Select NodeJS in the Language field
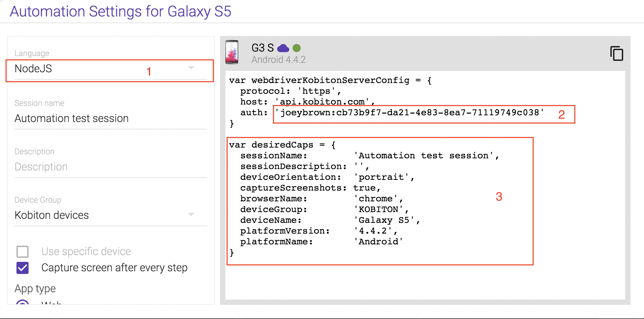The width and height of the screenshot is (644, 319). (x=33, y=69)
